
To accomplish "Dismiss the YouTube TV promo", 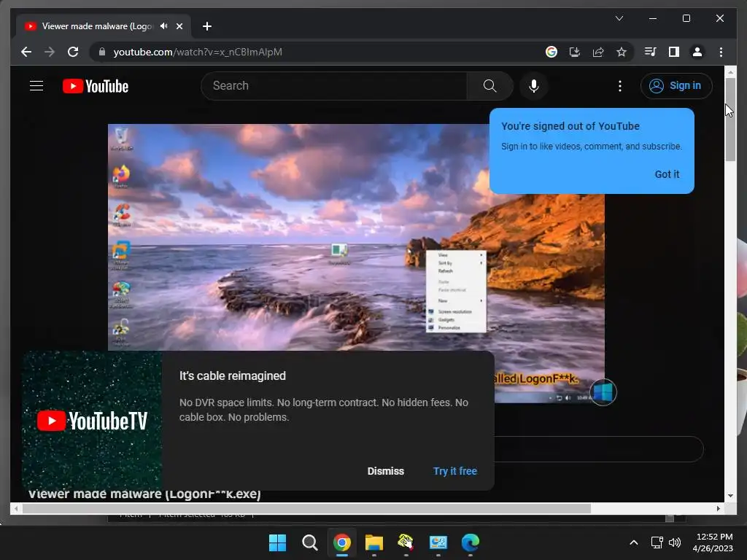I will [x=385, y=471].
